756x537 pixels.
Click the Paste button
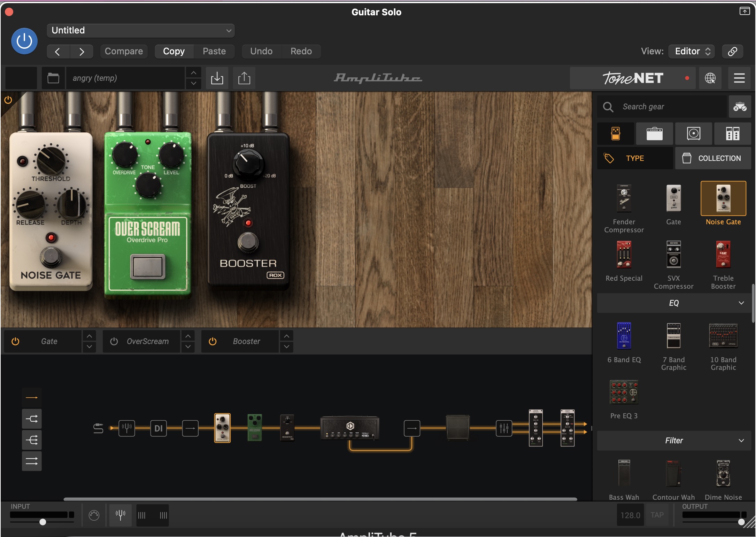pyautogui.click(x=214, y=51)
